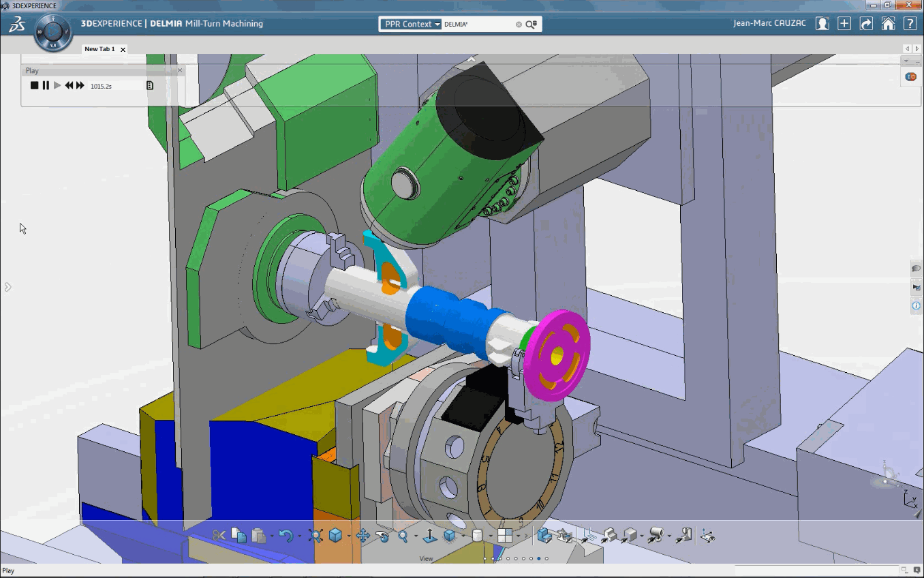
Task: Open the four-pane grid dropdown arrow
Action: click(x=518, y=536)
